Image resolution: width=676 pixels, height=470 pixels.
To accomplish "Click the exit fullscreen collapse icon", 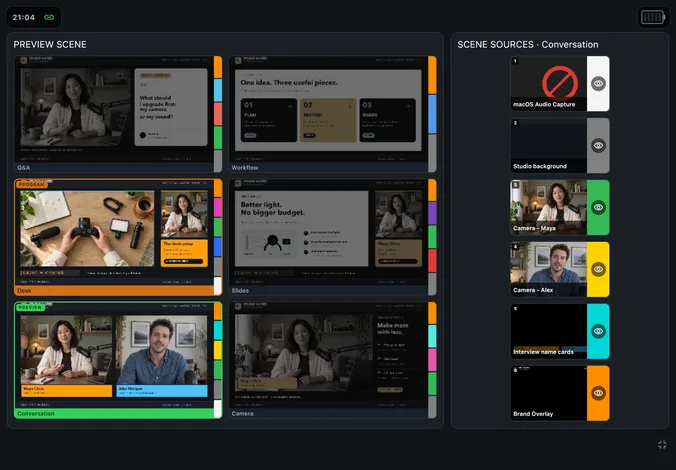I will 662,445.
